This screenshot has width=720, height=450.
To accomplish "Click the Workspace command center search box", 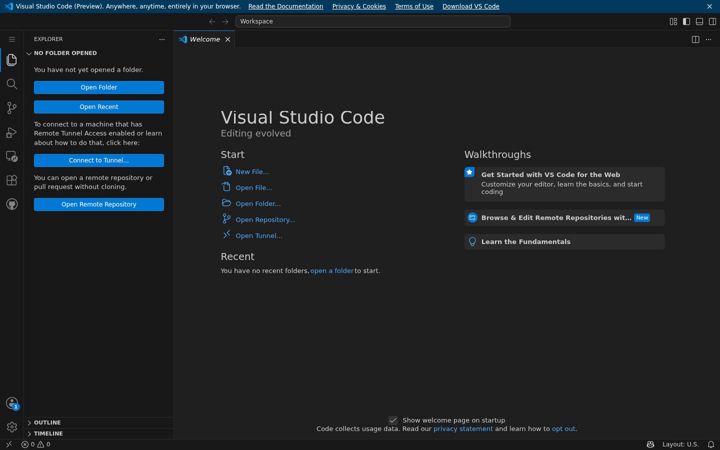I will click(373, 22).
